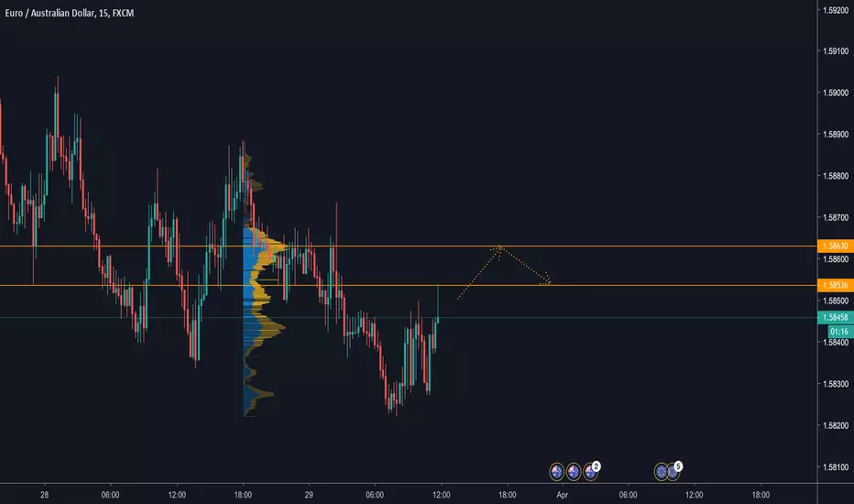Click the Euro / Australian Dollar chart title
This screenshot has width=854, height=504.
[69, 13]
